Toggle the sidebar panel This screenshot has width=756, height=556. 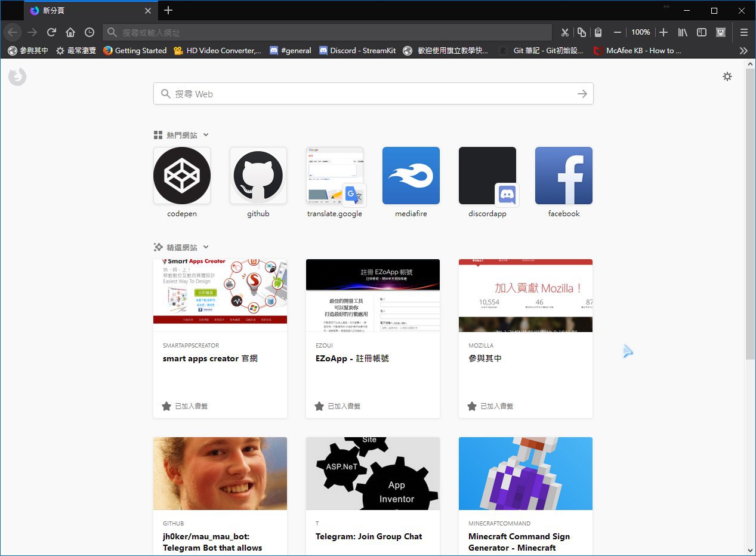point(702,32)
